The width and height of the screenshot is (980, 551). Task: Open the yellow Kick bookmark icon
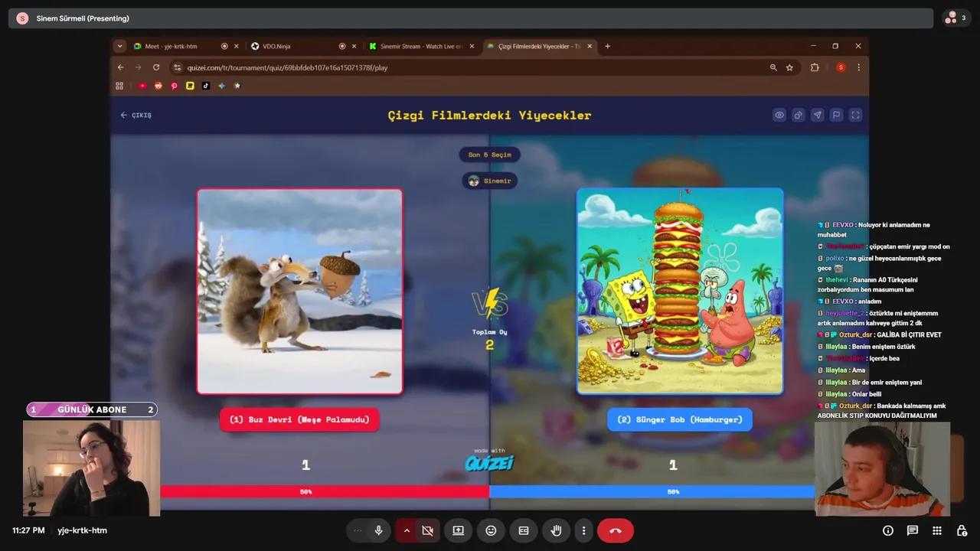pyautogui.click(x=190, y=86)
